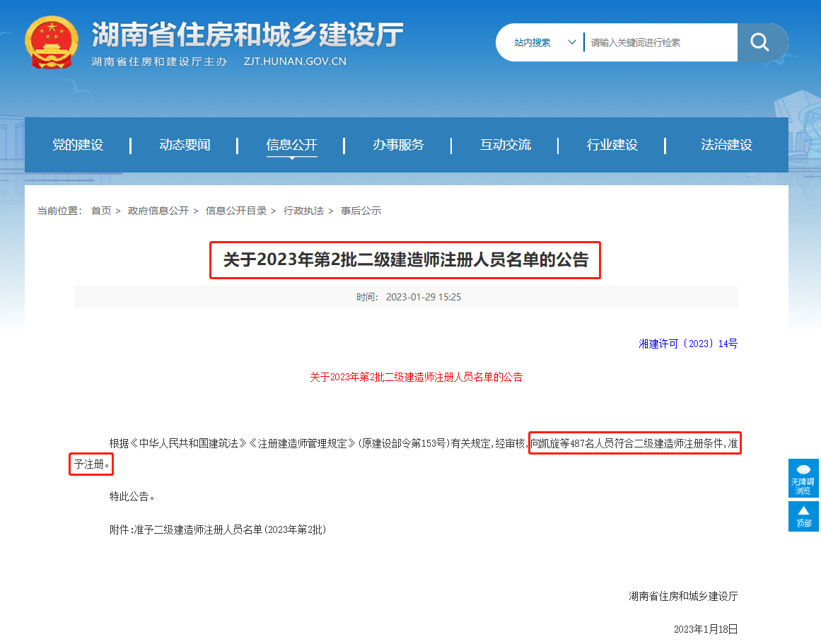Click the national emblem logo
The image size is (821, 644).
(52, 42)
